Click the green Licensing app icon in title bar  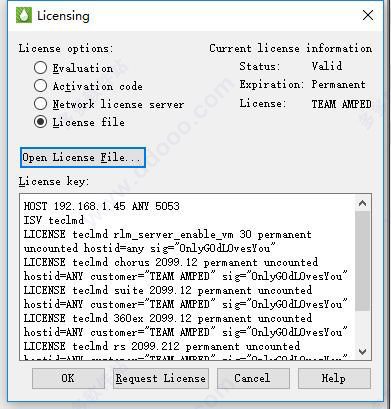24,15
